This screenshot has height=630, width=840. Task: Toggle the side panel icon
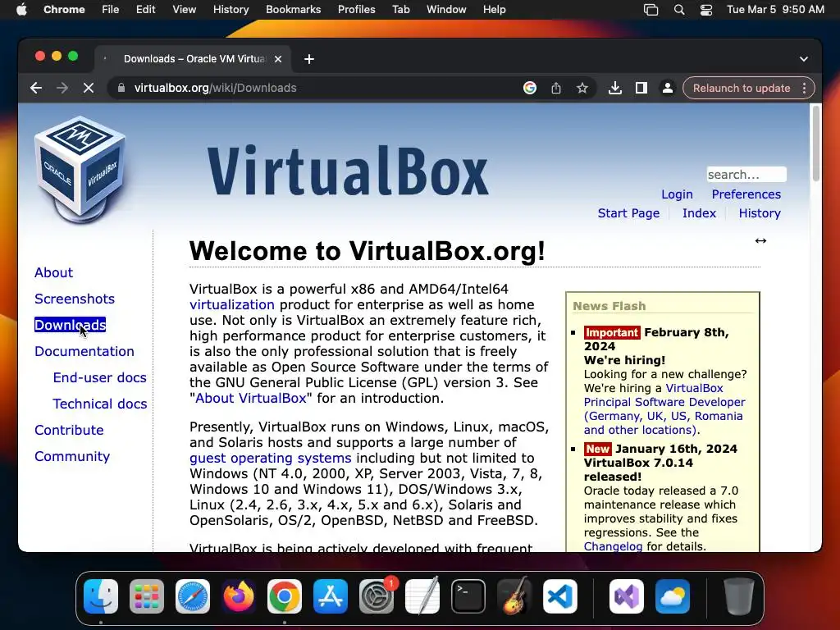click(x=641, y=88)
